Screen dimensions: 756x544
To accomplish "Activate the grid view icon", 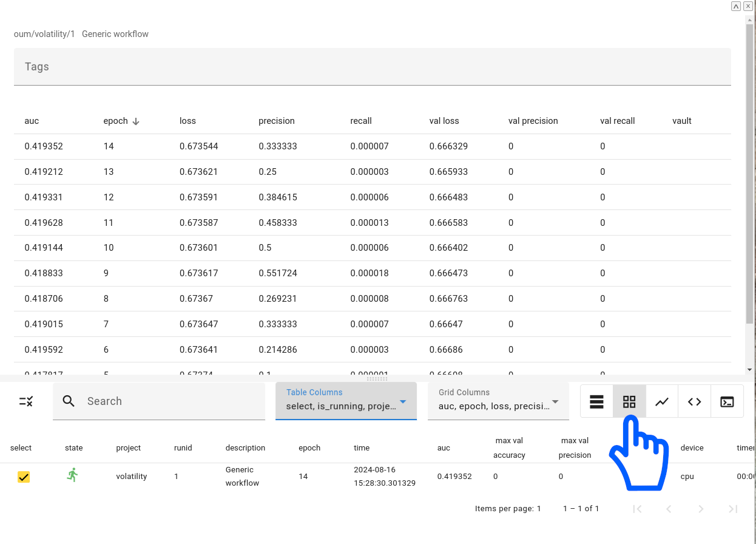I will [629, 401].
